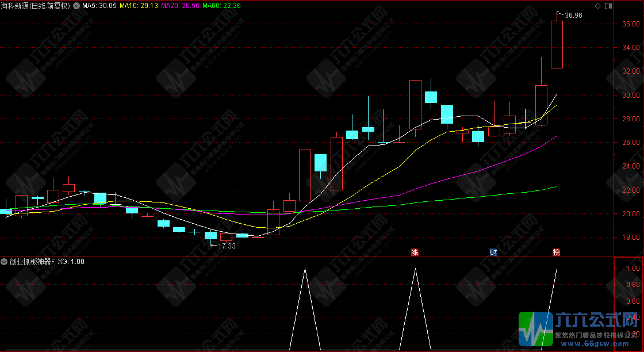
Task: Toggle the side panel icon at top right
Action: click(x=608, y=6)
